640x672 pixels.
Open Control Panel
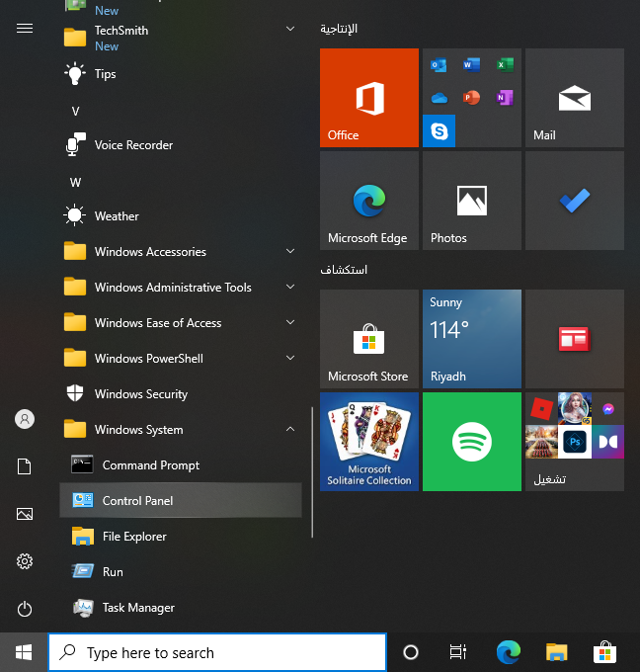(x=181, y=501)
